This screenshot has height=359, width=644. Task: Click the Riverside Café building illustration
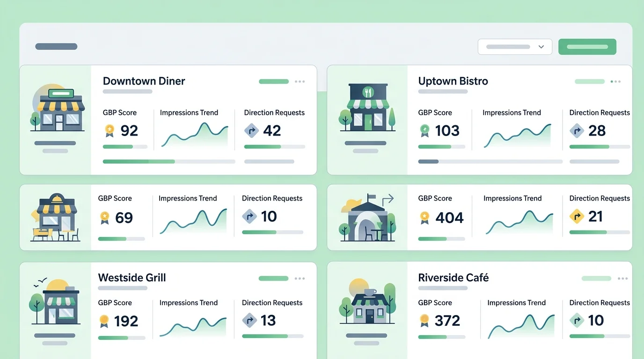(x=367, y=302)
